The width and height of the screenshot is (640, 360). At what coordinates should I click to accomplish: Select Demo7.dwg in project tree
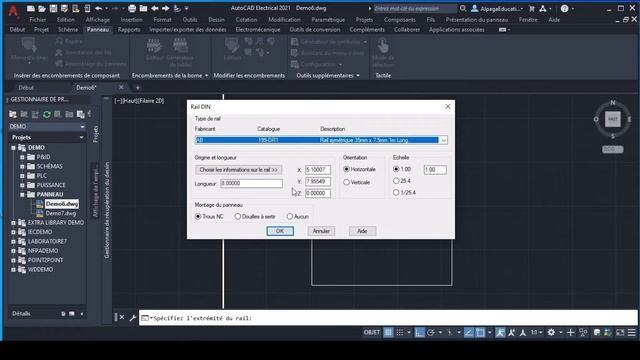click(61, 213)
